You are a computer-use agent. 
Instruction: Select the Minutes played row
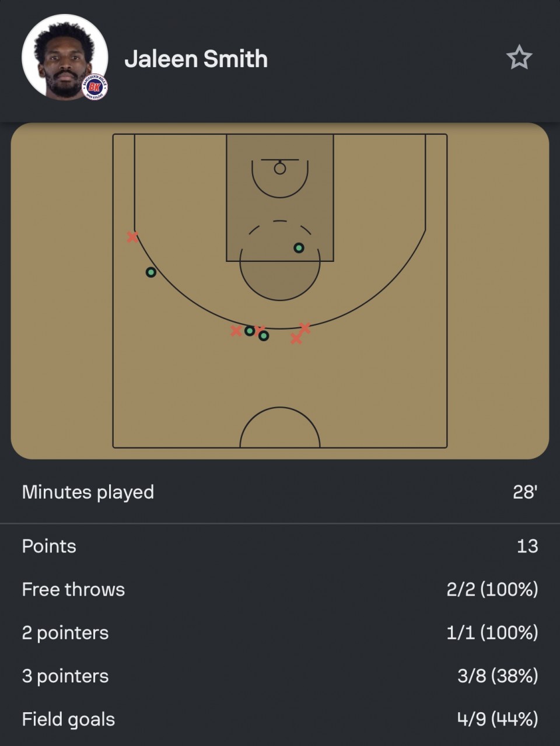point(280,492)
